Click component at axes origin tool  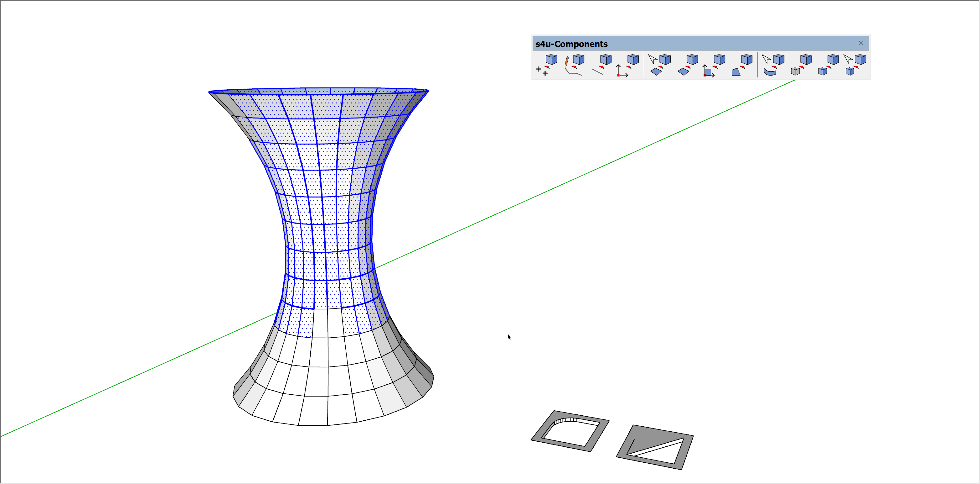pos(628,65)
